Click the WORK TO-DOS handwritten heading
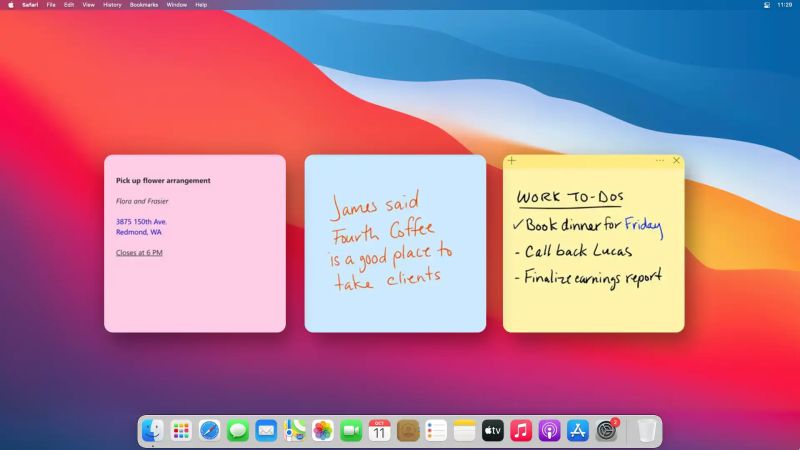 (570, 197)
